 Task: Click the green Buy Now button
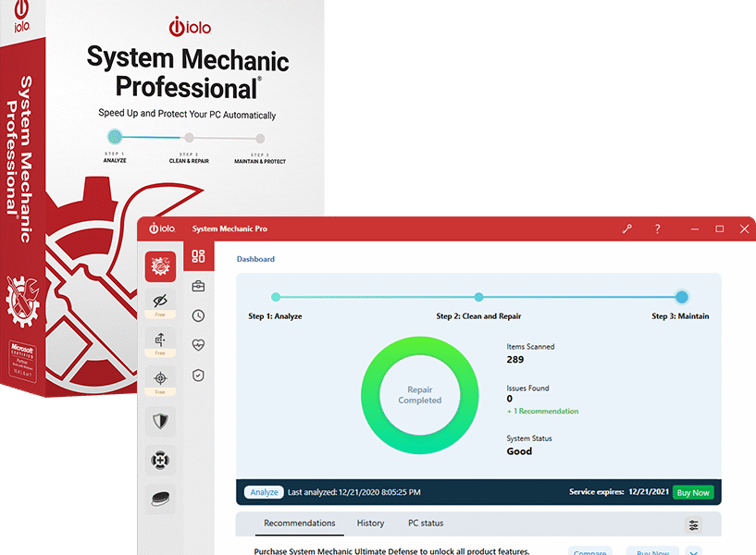(693, 492)
